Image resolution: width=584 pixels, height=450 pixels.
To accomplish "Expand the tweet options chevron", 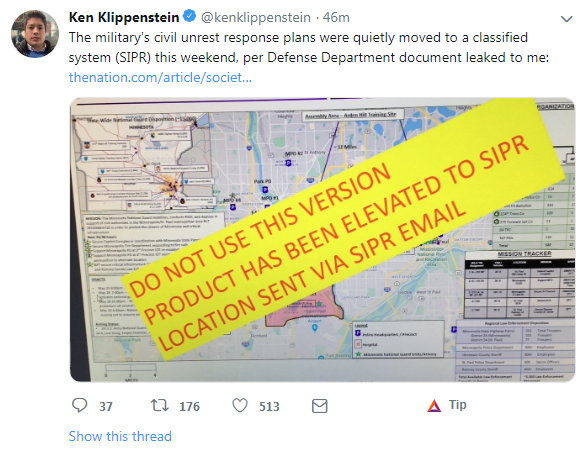I will pos(566,19).
